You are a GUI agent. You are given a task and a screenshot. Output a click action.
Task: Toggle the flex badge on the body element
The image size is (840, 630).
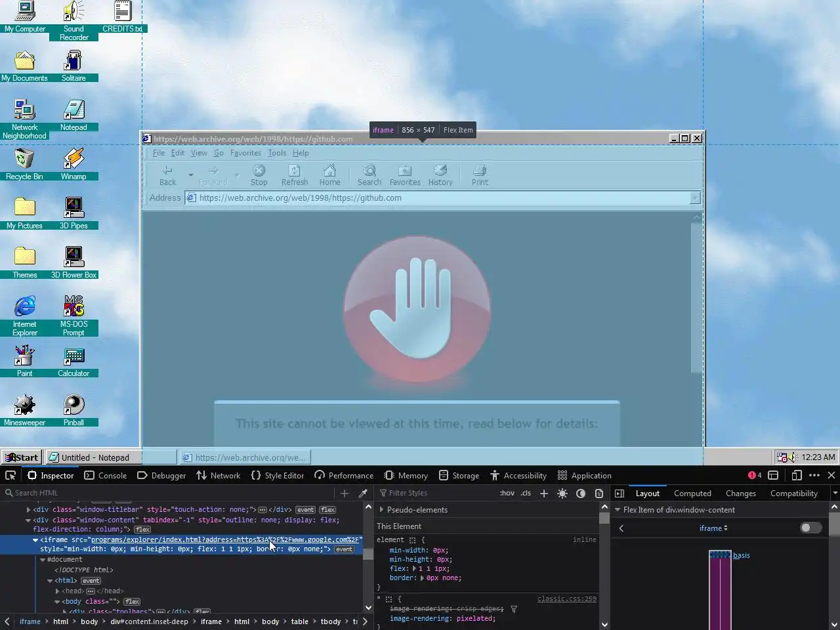pyautogui.click(x=132, y=601)
